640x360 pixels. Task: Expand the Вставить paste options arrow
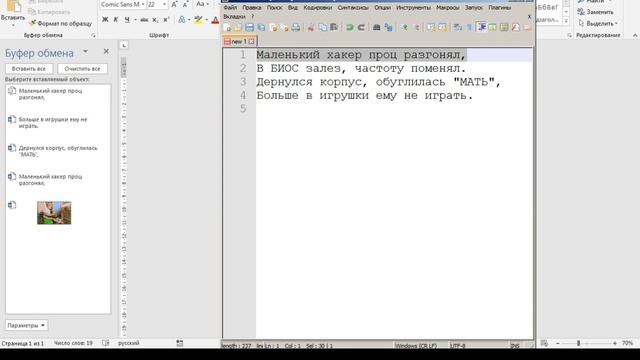[x=13, y=25]
